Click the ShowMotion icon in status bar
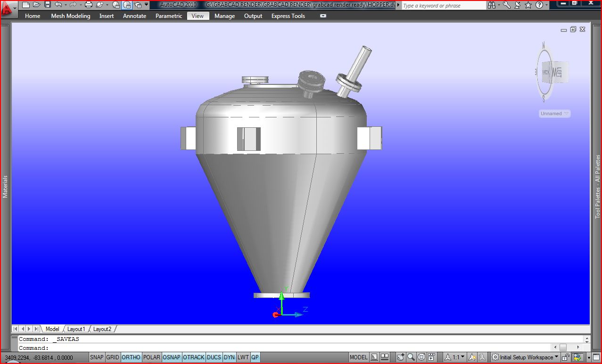The height and width of the screenshot is (364, 602). 432,357
